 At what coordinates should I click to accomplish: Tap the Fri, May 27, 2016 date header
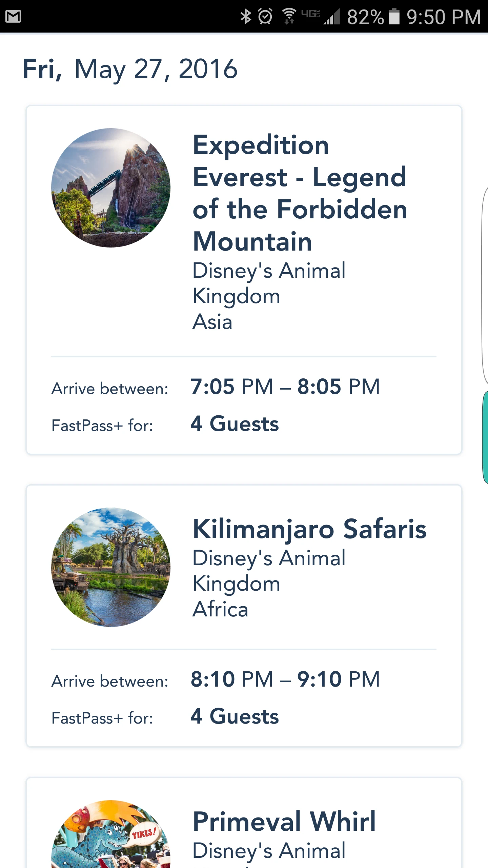pyautogui.click(x=130, y=69)
